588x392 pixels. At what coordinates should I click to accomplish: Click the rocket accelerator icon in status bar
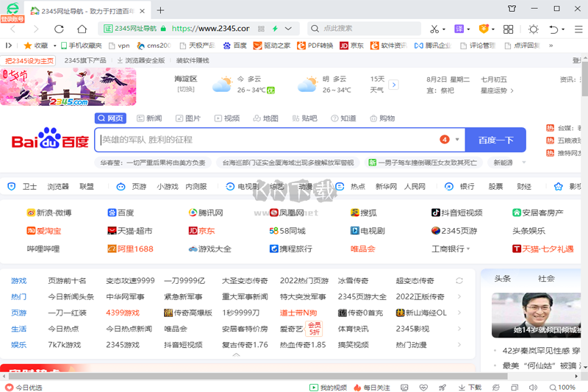pyautogui.click(x=442, y=387)
